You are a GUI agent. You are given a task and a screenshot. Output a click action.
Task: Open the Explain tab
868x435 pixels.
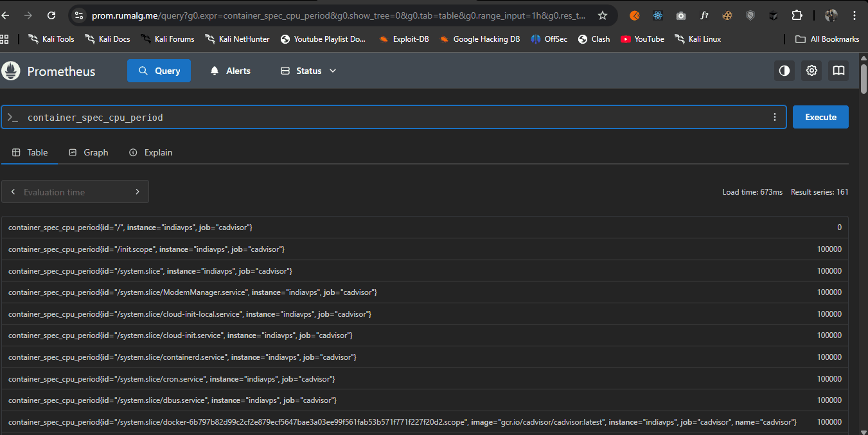[150, 152]
